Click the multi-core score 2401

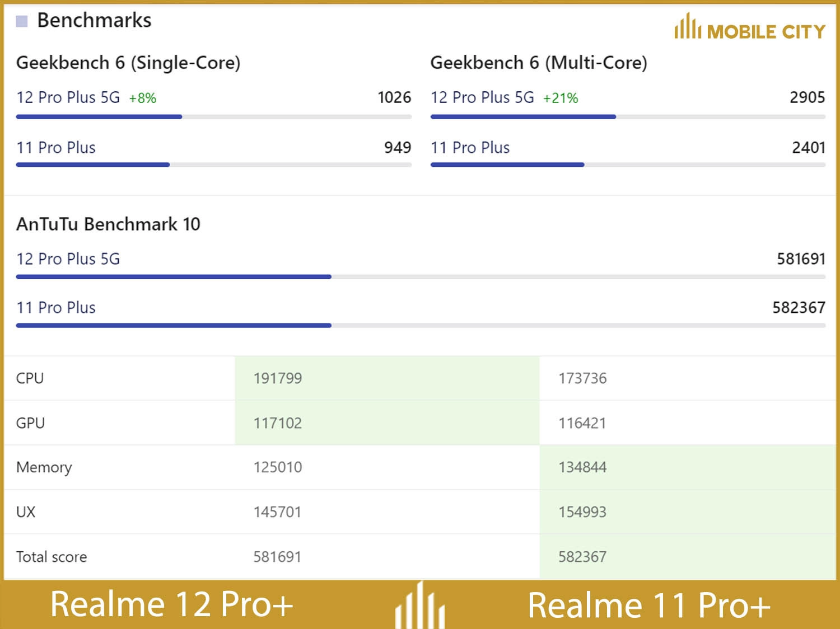click(x=809, y=148)
